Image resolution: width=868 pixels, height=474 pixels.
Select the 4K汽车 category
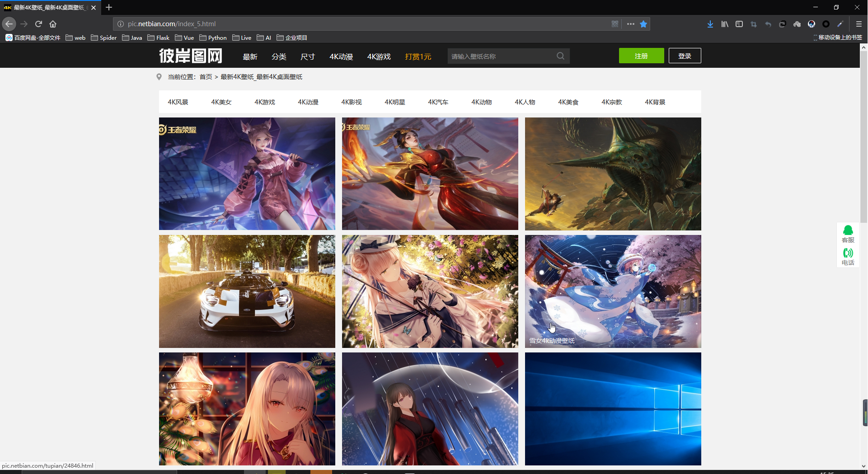coord(438,102)
